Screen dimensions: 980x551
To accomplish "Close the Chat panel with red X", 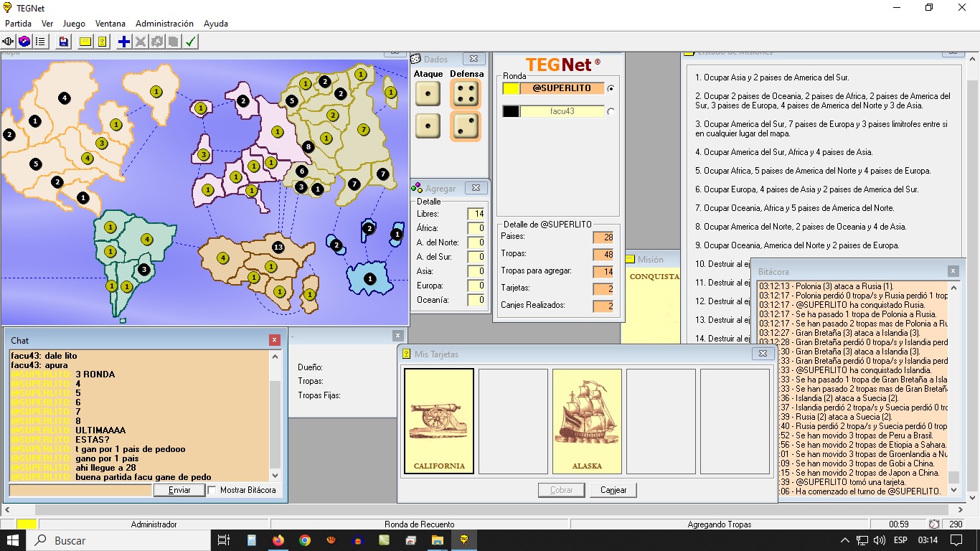I will pyautogui.click(x=275, y=340).
